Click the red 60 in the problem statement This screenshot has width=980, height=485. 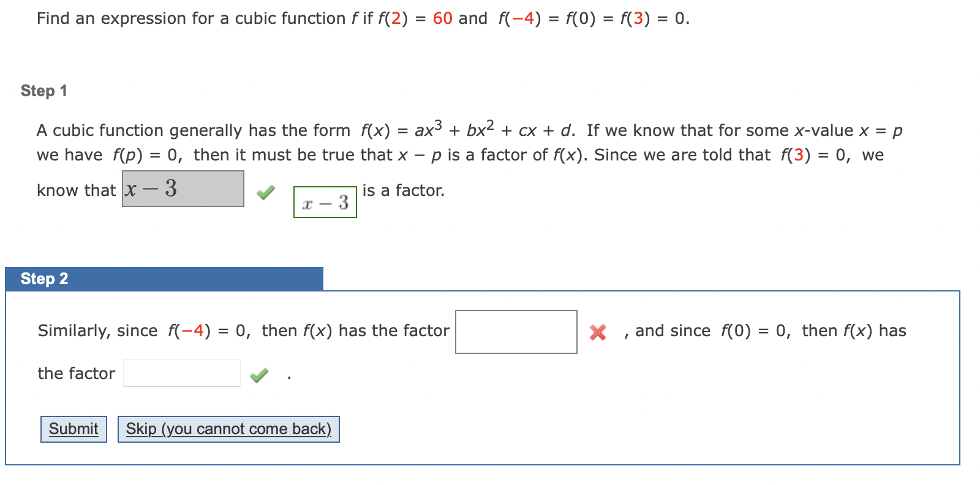coord(445,18)
